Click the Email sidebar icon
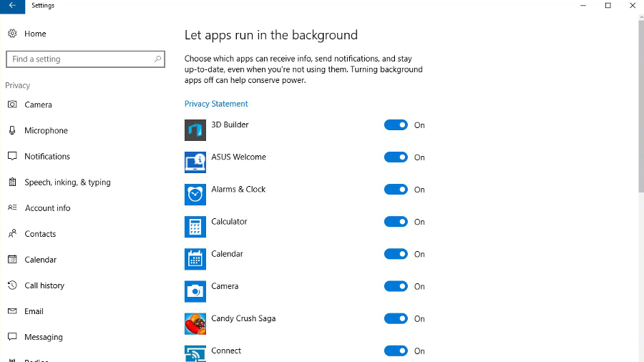 point(12,311)
